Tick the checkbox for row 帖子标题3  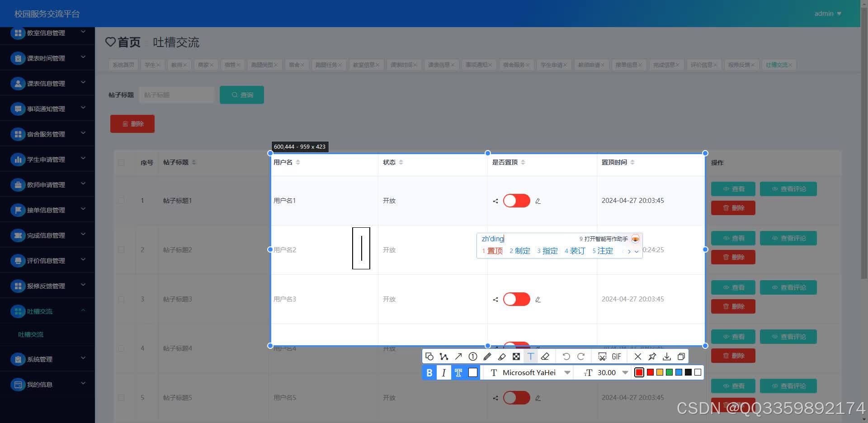pyautogui.click(x=121, y=299)
